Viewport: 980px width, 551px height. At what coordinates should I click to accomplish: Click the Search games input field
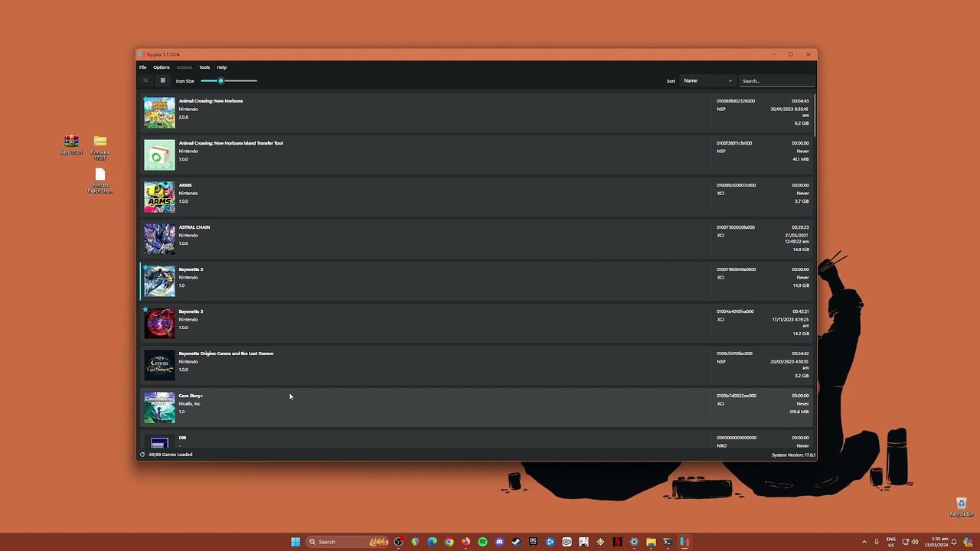(776, 80)
